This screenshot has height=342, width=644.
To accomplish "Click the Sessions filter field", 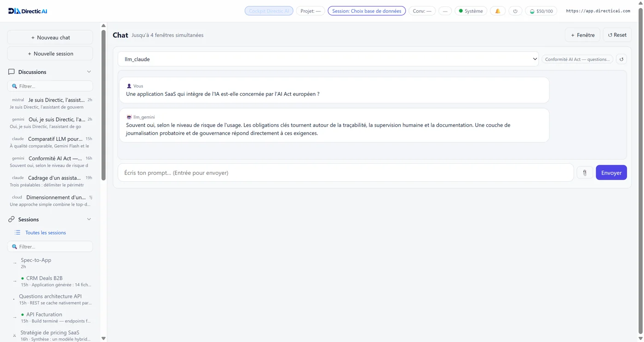I will [50, 247].
